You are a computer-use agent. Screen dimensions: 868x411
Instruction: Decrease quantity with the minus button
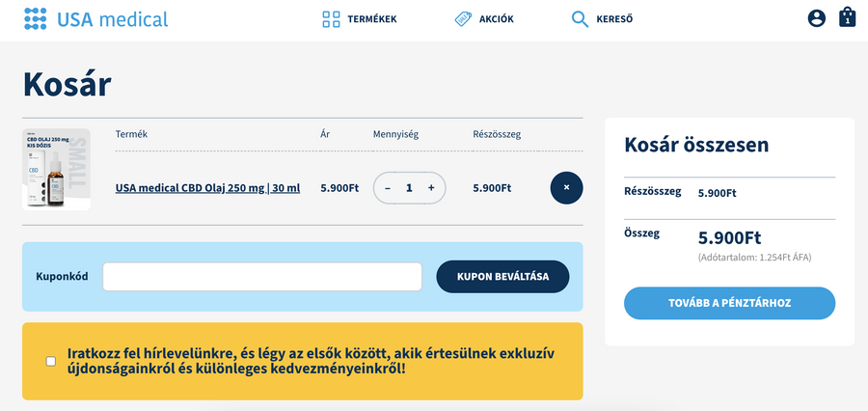(388, 188)
